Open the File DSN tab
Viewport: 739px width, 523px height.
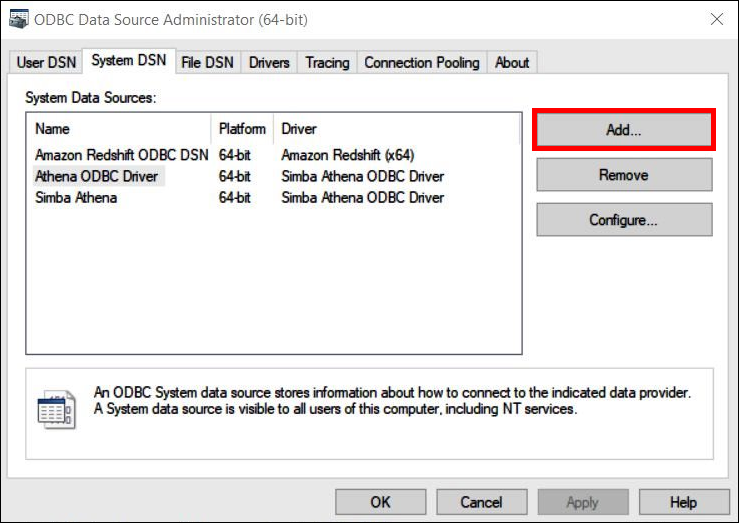tap(207, 63)
